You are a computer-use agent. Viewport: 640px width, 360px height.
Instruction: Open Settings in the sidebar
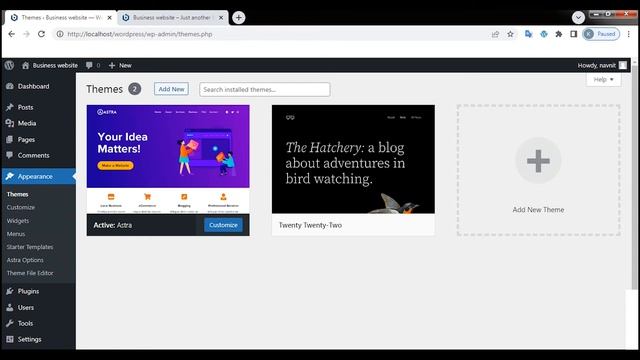click(29, 339)
